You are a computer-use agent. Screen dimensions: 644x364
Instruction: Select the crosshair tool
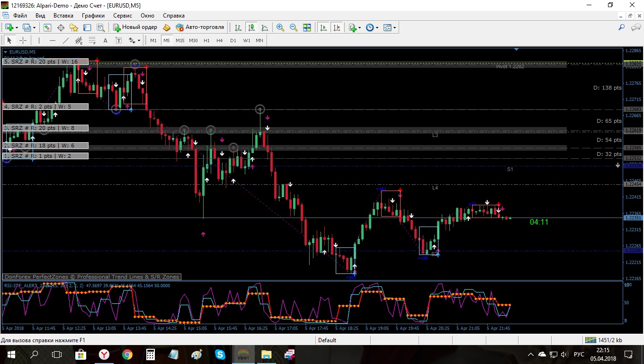pos(22,40)
